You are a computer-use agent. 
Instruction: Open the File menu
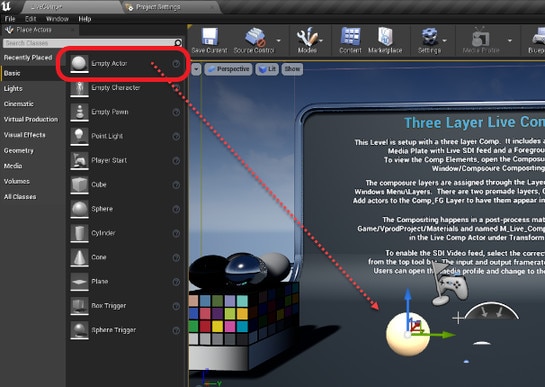[x=10, y=19]
